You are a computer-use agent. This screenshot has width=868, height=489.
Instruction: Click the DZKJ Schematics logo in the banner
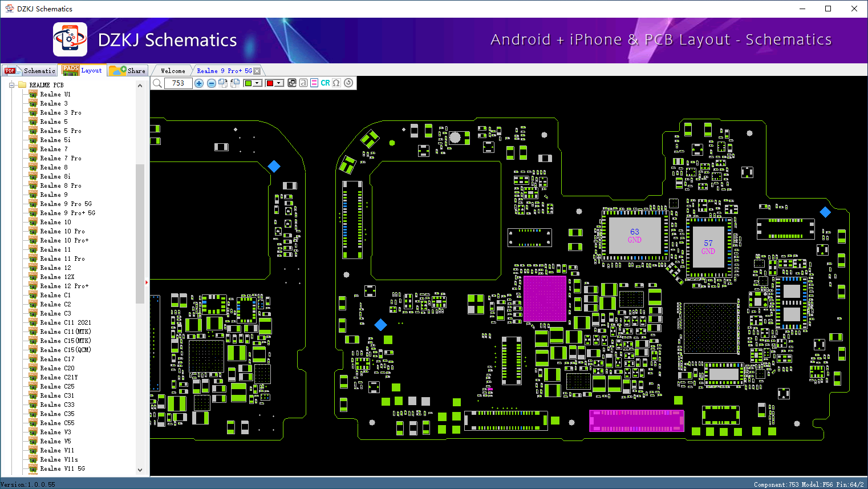pos(70,39)
